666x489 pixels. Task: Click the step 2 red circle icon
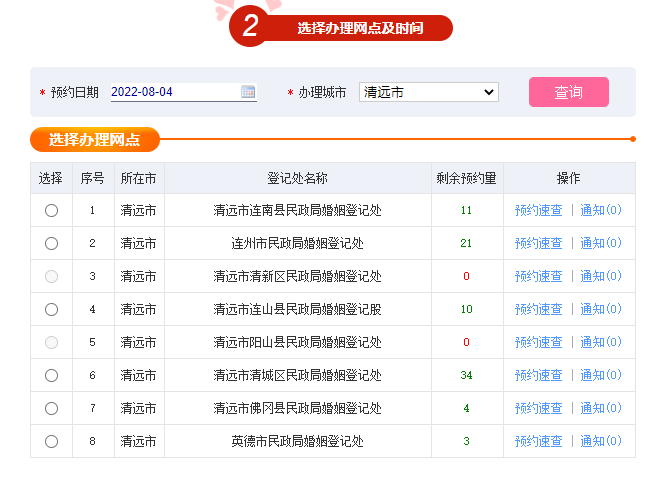click(x=250, y=27)
